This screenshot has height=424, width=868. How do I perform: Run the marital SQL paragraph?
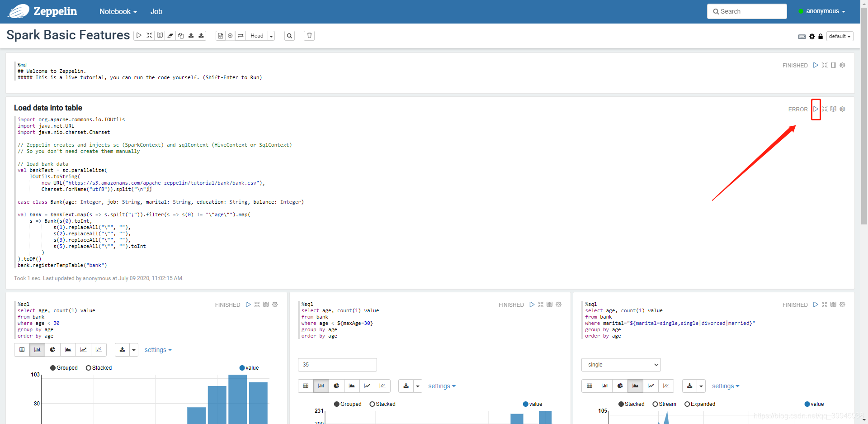click(x=816, y=305)
